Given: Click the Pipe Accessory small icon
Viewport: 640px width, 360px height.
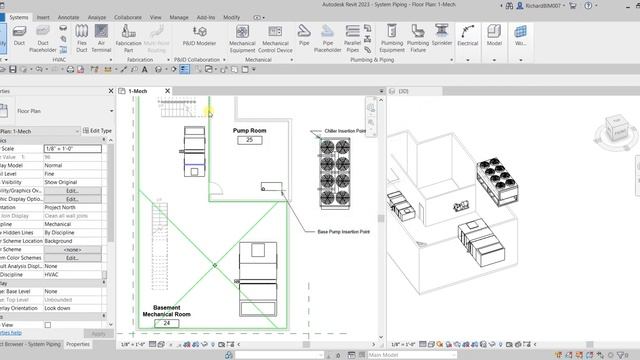Looking at the screenshot, I should 367,39.
